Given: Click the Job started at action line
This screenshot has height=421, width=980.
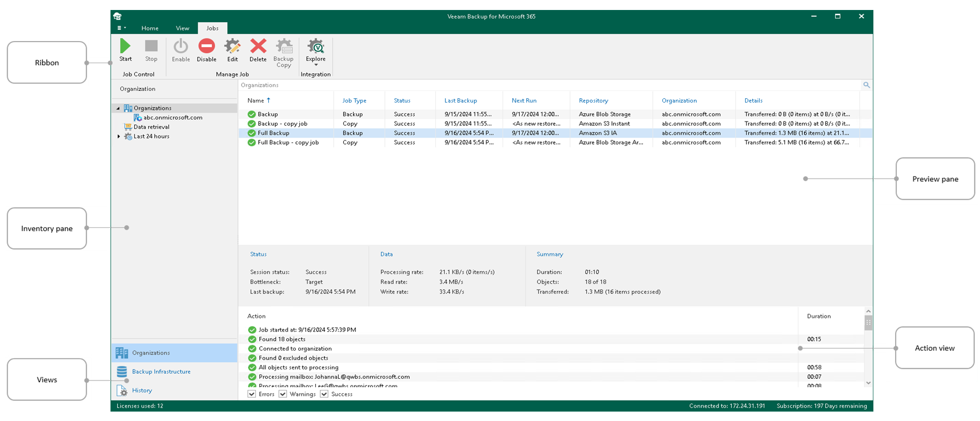Looking at the screenshot, I should [x=307, y=330].
